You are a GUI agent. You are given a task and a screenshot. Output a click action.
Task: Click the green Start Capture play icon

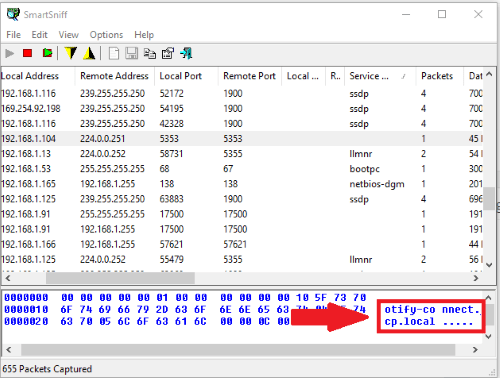point(47,53)
